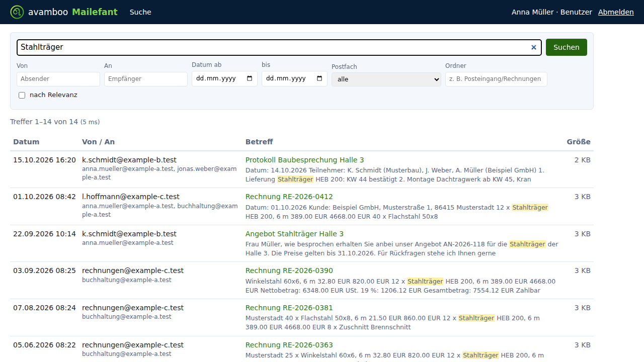This screenshot has width=644, height=362.
Task: Click the date 01.10.2026 08:42
Action: click(x=44, y=197)
